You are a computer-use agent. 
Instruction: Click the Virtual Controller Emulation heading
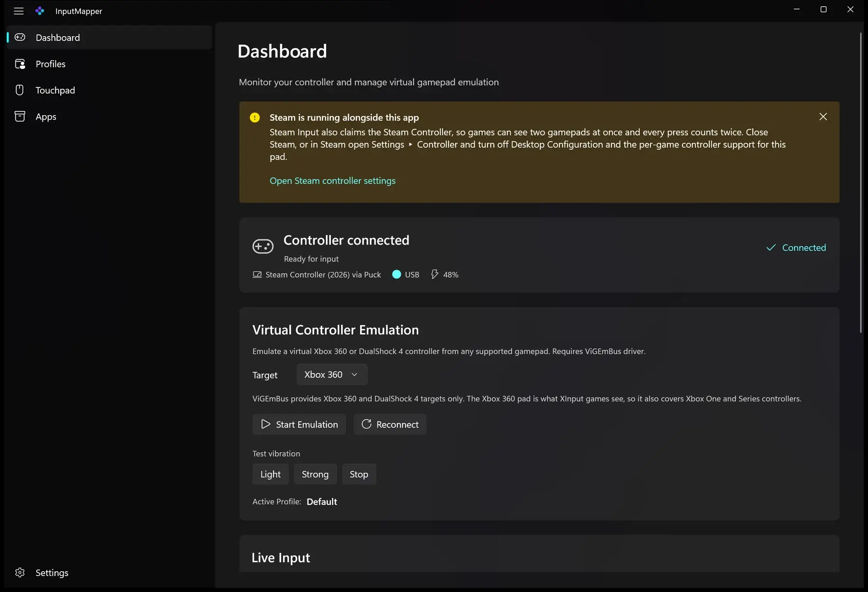[336, 330]
